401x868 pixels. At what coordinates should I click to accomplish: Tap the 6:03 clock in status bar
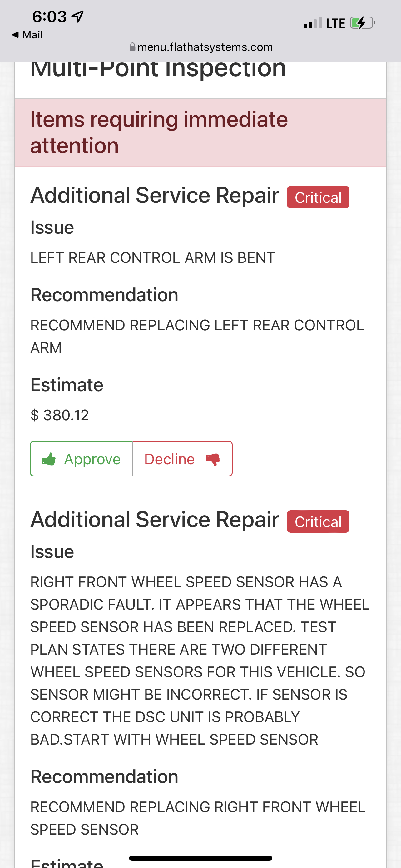point(49,17)
